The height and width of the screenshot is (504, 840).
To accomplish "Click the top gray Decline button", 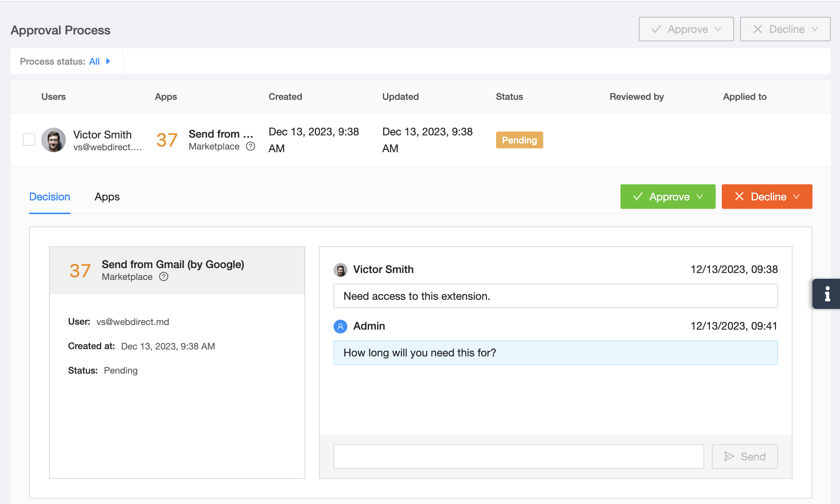I will 785,29.
